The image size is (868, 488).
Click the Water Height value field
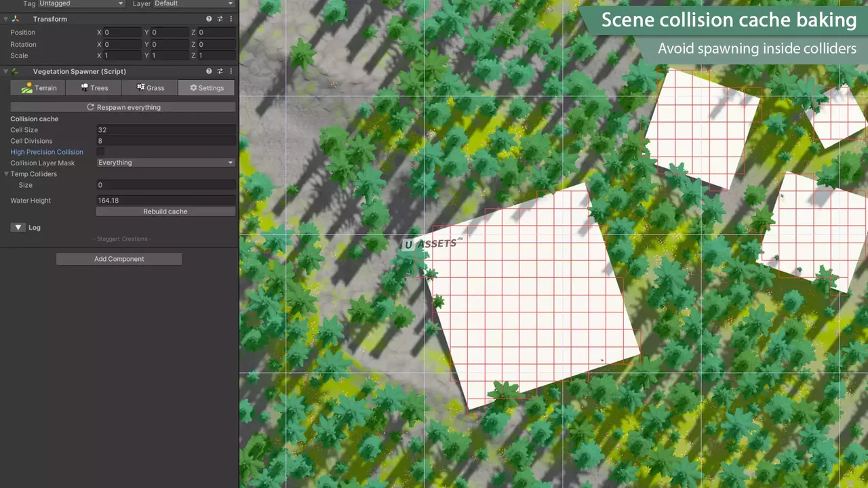165,201
